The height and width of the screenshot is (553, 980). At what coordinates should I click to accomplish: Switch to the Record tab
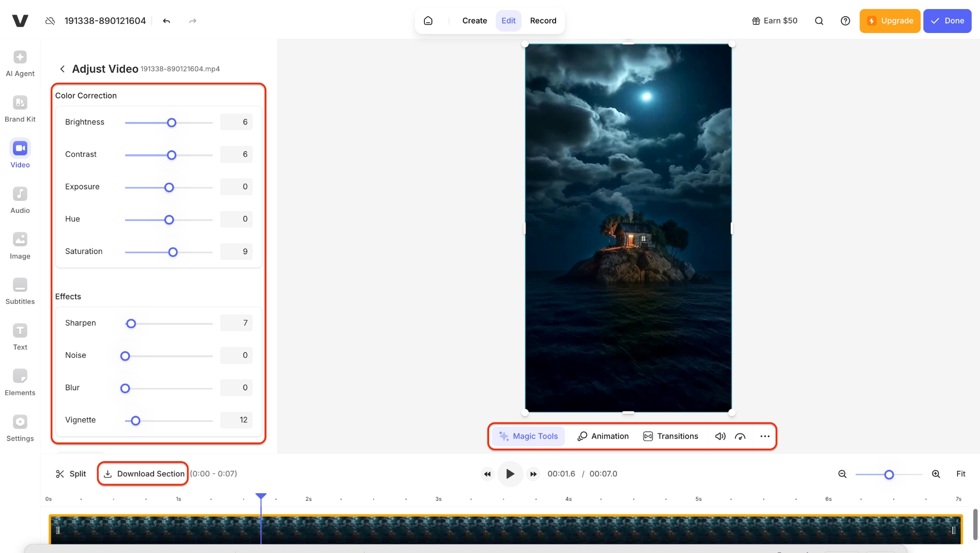(x=543, y=21)
